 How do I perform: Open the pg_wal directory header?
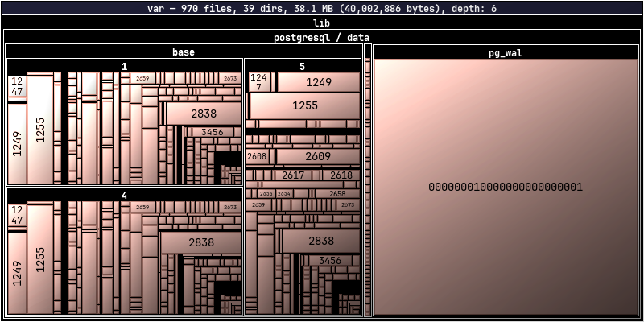pos(506,52)
